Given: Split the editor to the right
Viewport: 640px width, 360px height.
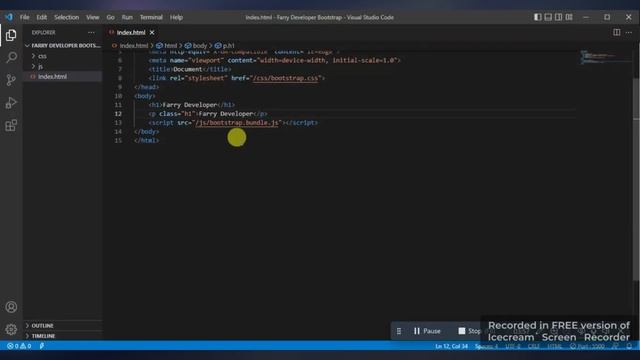Looking at the screenshot, I should pyautogui.click(x=617, y=32).
